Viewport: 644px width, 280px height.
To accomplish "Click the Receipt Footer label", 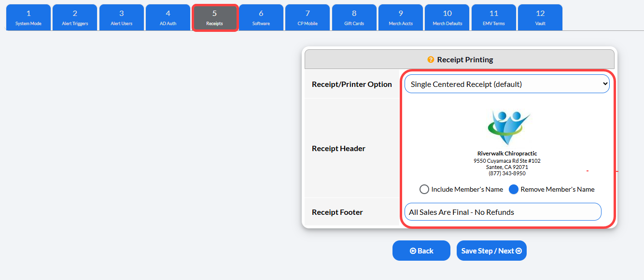I will tap(337, 212).
